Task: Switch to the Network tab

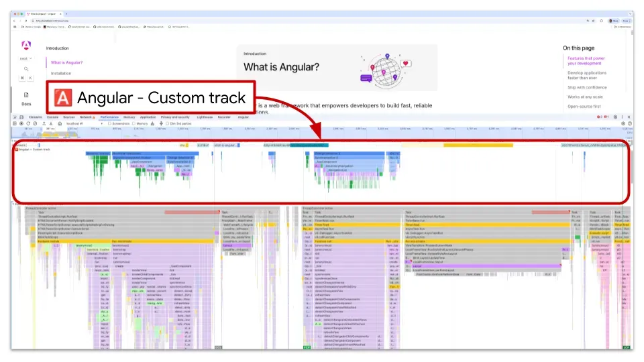Action: point(87,117)
